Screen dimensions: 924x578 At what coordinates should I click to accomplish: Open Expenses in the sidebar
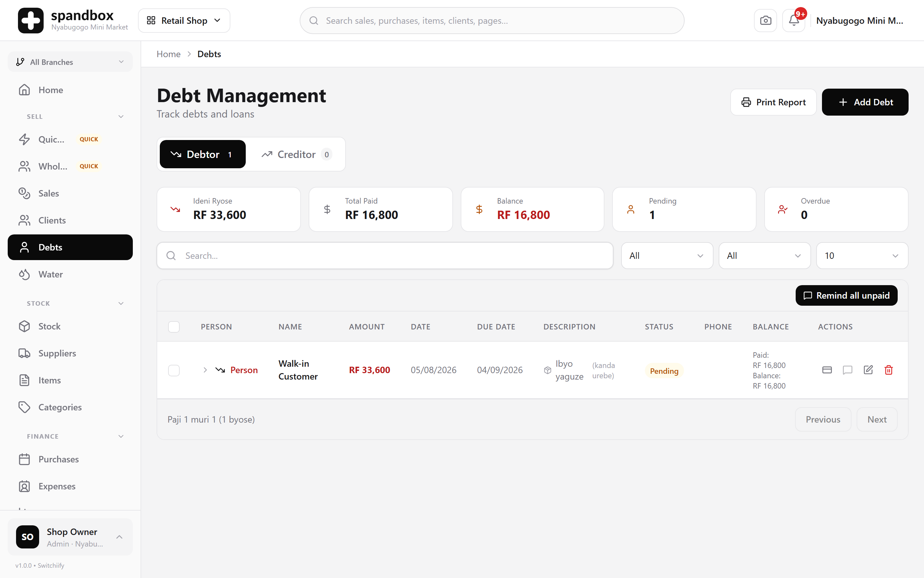(x=70, y=486)
